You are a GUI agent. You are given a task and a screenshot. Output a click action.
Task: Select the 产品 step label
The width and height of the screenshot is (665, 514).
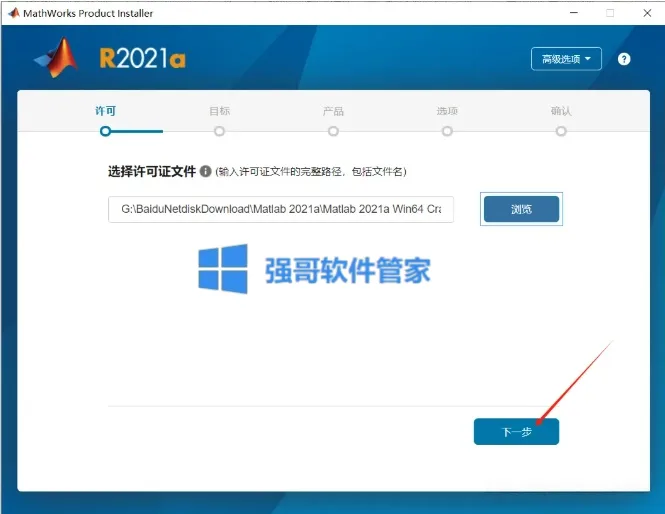pos(333,111)
